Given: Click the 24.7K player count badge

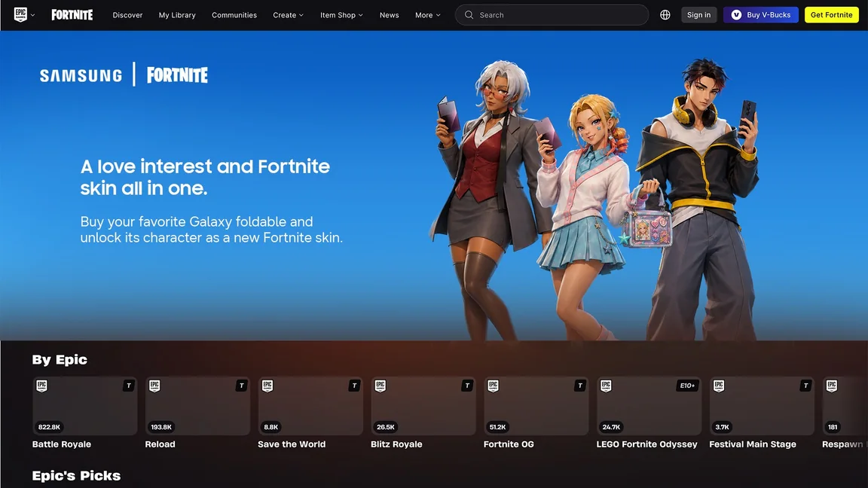Looking at the screenshot, I should [x=611, y=427].
